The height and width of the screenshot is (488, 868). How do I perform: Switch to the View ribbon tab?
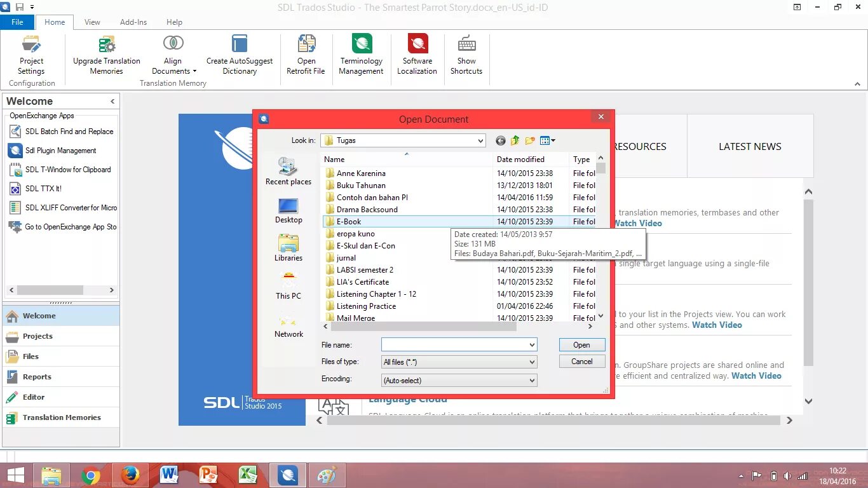tap(92, 22)
